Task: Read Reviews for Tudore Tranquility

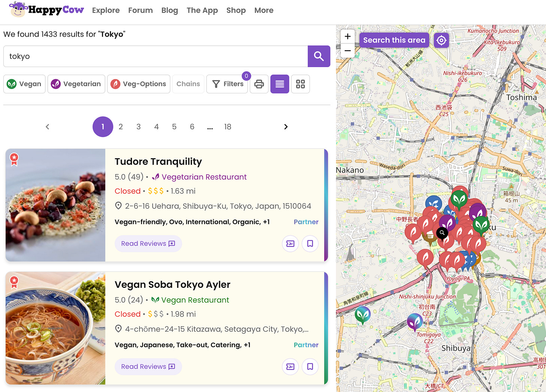Action: (148, 244)
